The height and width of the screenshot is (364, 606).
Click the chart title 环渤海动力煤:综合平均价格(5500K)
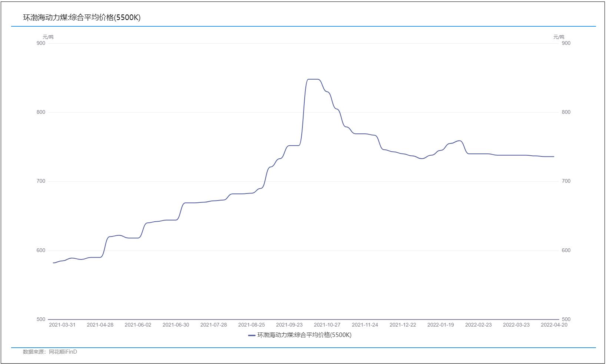[82, 17]
